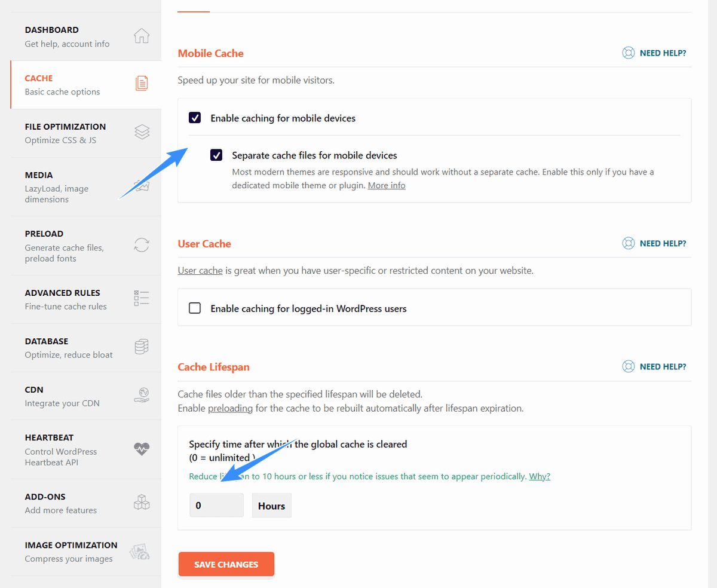
Task: Open the Database optimization section
Action: pyautogui.click(x=86, y=348)
